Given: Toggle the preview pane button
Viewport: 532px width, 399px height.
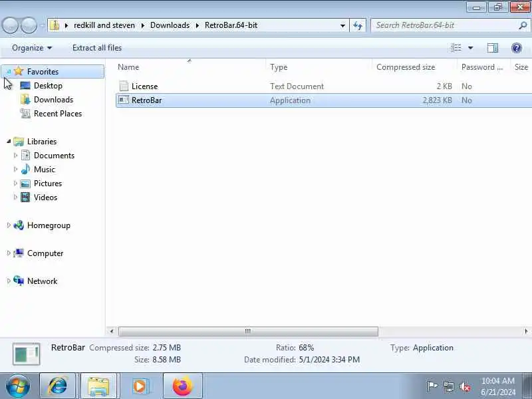Looking at the screenshot, I should pos(493,48).
